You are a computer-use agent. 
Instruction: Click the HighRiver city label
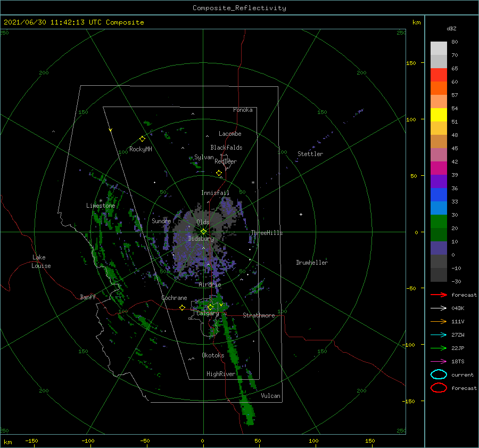pyautogui.click(x=221, y=374)
